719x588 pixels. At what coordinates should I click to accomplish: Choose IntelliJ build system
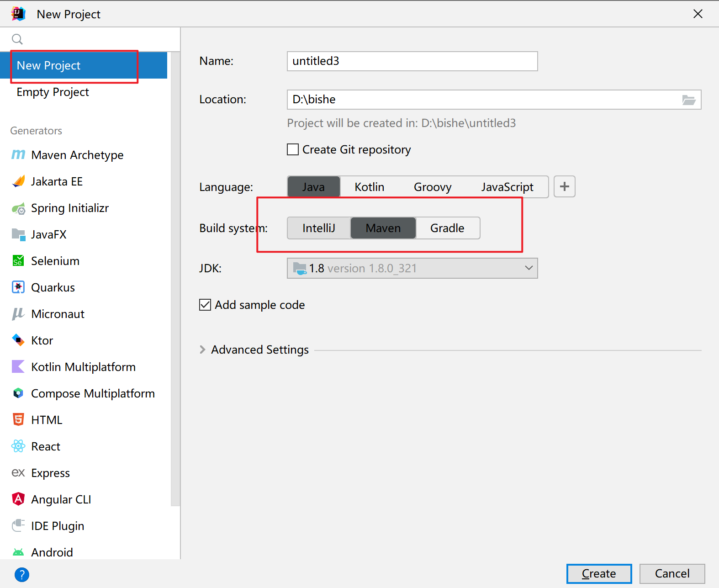(x=319, y=228)
